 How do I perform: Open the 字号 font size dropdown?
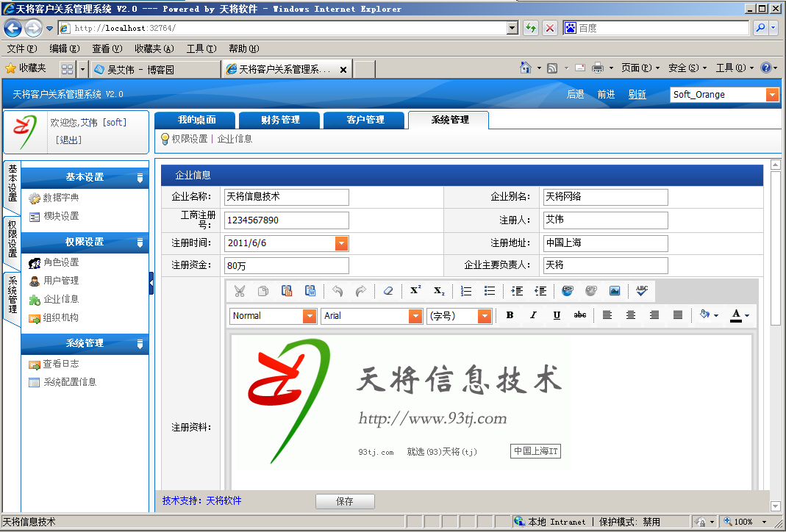[485, 316]
